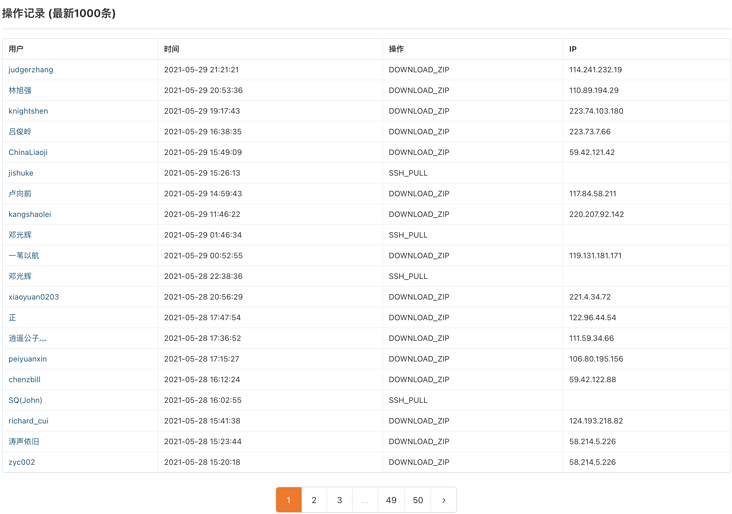This screenshot has height=514, width=732.
Task: Click richard_cui user link
Action: pos(28,421)
